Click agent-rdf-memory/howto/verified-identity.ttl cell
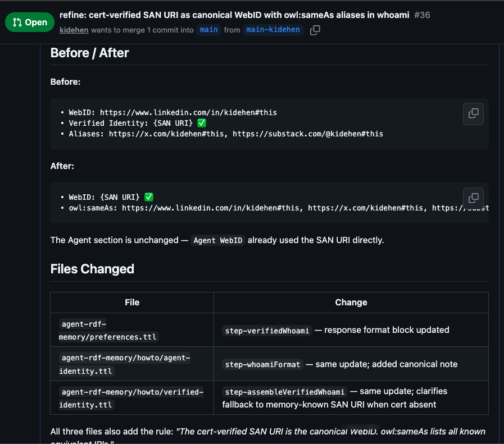 pos(131,398)
